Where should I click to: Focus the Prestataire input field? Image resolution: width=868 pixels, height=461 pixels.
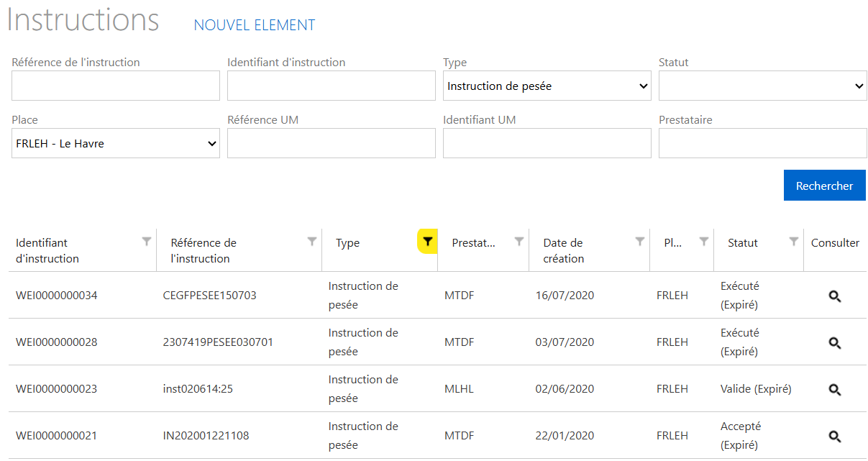click(x=763, y=143)
